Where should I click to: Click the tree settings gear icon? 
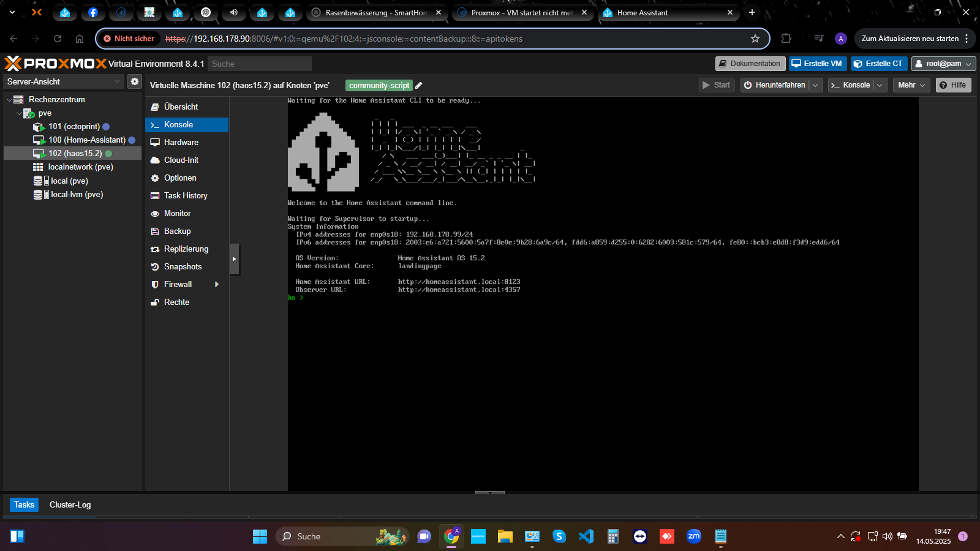[x=135, y=81]
